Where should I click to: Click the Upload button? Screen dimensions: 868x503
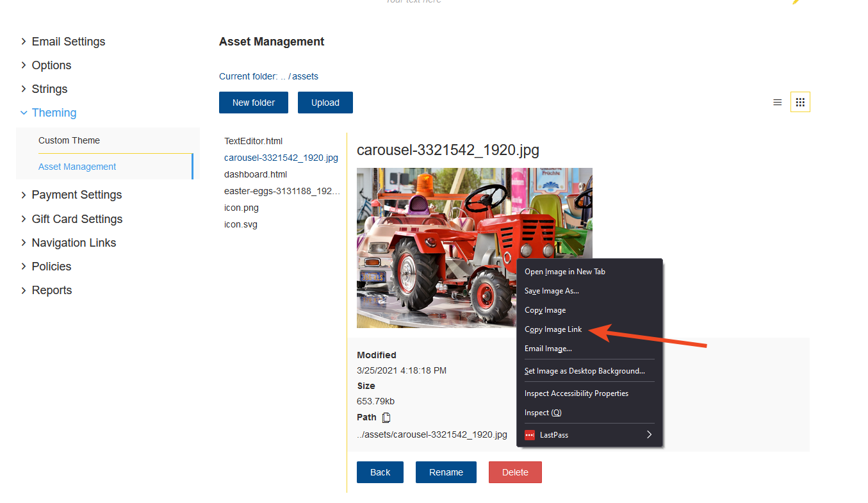point(325,103)
